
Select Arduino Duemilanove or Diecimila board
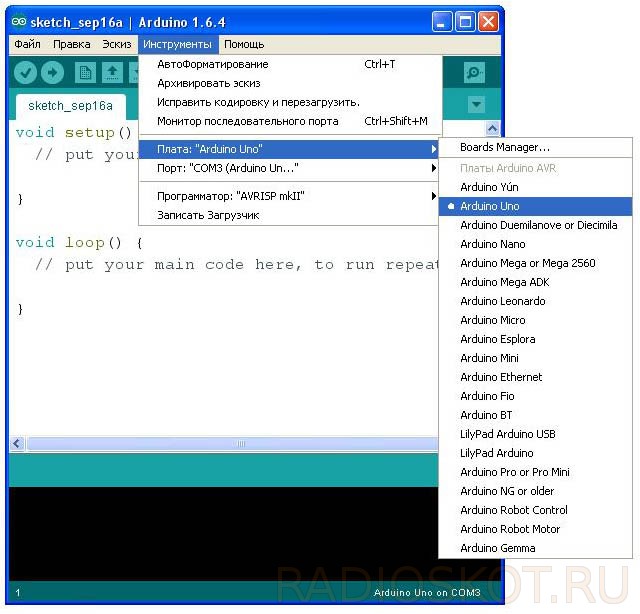[x=535, y=225]
